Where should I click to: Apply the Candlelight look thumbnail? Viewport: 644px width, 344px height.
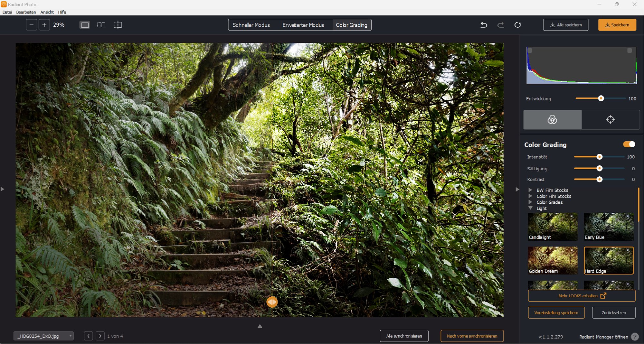pos(553,227)
